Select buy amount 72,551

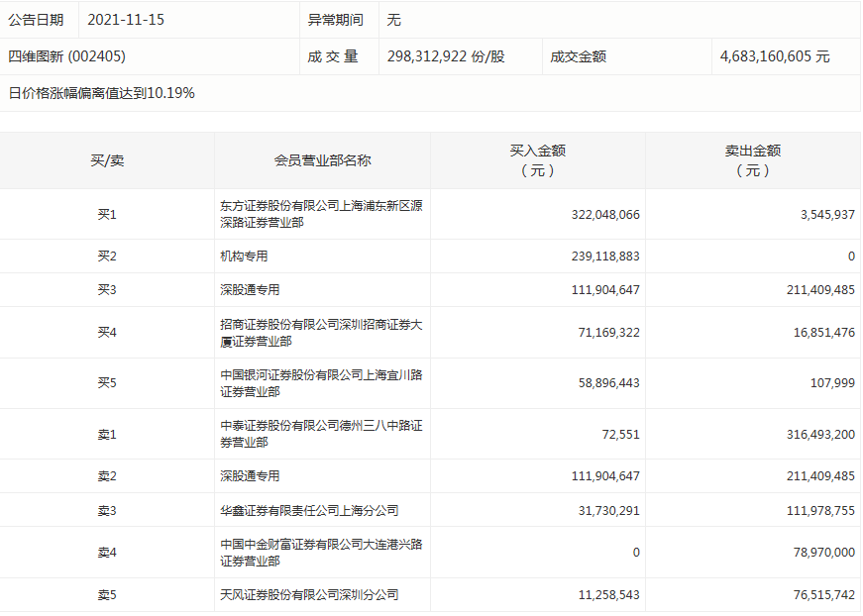click(x=621, y=435)
